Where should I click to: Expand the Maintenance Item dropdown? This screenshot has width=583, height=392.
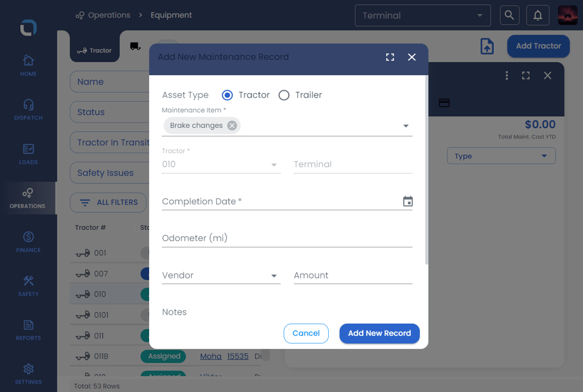point(406,126)
